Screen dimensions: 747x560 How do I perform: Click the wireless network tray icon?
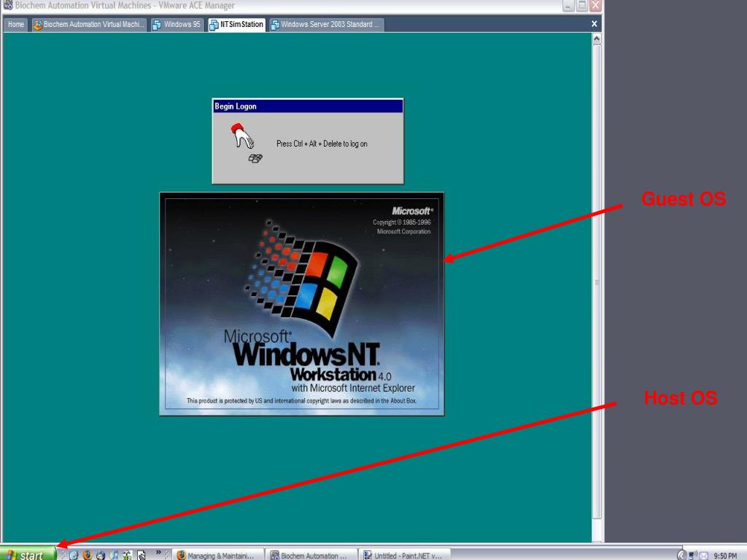point(693,555)
